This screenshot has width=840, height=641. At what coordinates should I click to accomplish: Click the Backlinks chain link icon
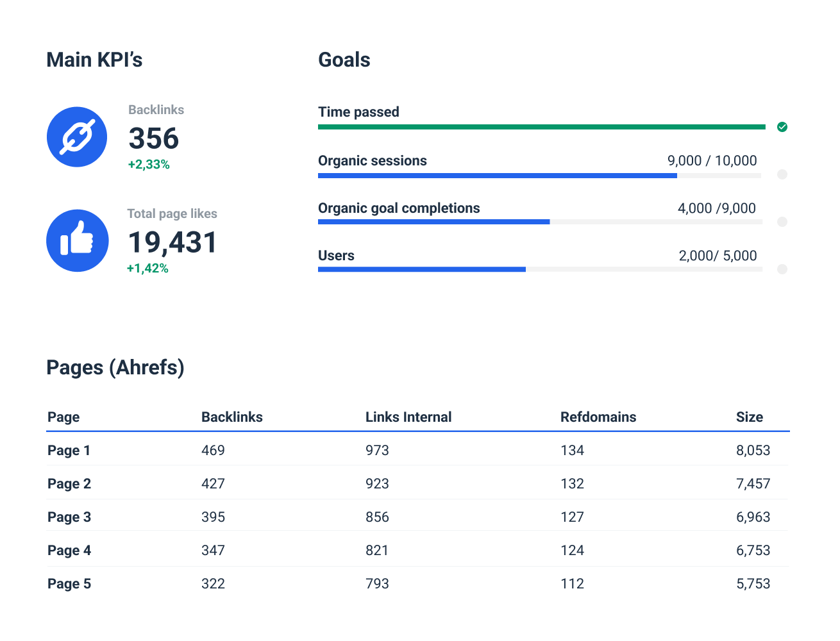[x=76, y=137]
